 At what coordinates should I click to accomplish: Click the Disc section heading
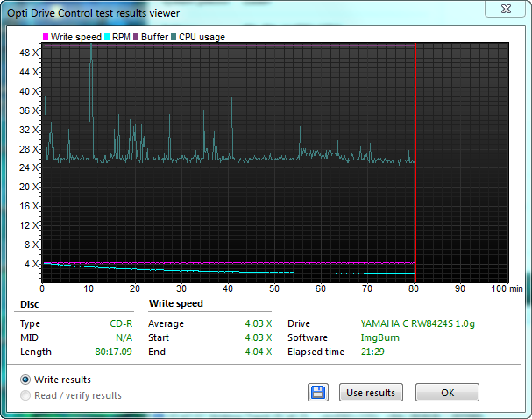click(30, 304)
